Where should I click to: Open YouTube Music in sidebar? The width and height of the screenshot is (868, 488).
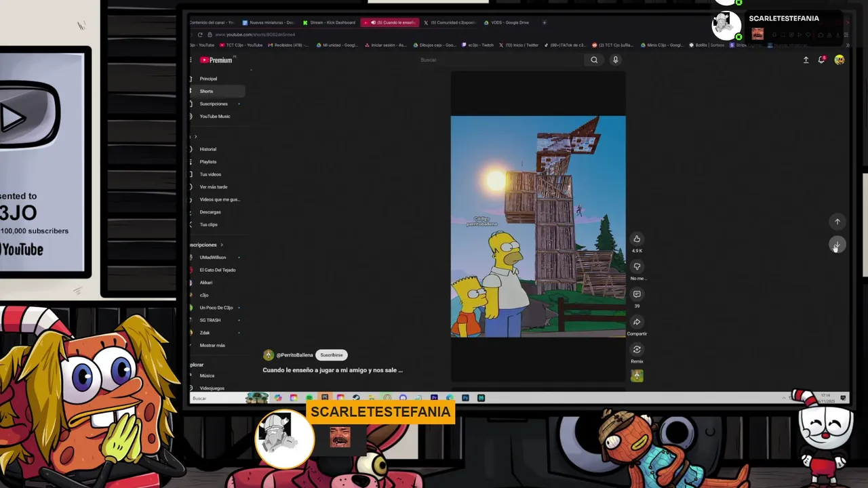pyautogui.click(x=216, y=117)
